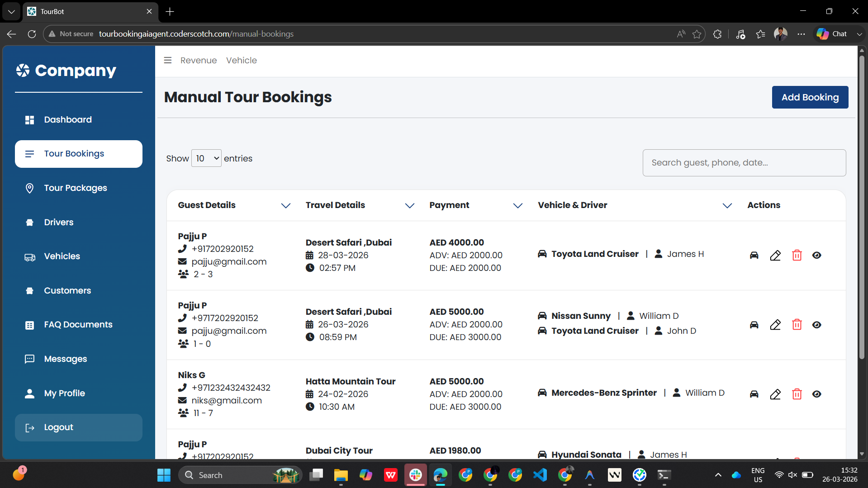Sort by Guest Details column chevron

click(285, 205)
